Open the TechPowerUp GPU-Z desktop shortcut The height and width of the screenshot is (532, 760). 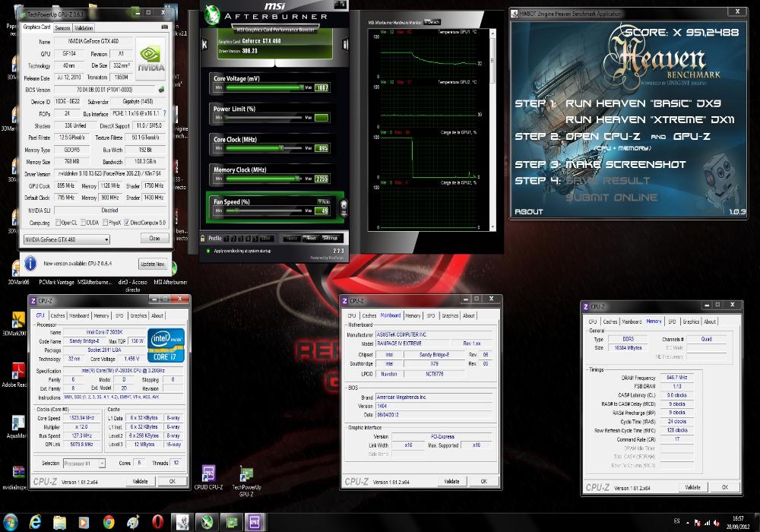[246, 480]
